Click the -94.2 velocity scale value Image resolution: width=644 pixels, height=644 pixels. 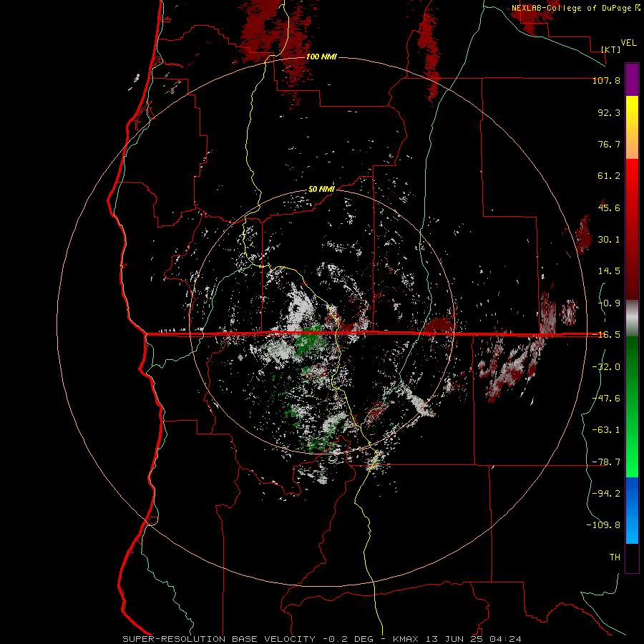pos(606,494)
